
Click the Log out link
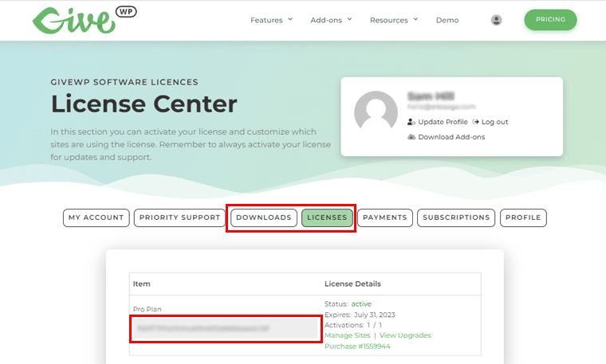click(494, 122)
